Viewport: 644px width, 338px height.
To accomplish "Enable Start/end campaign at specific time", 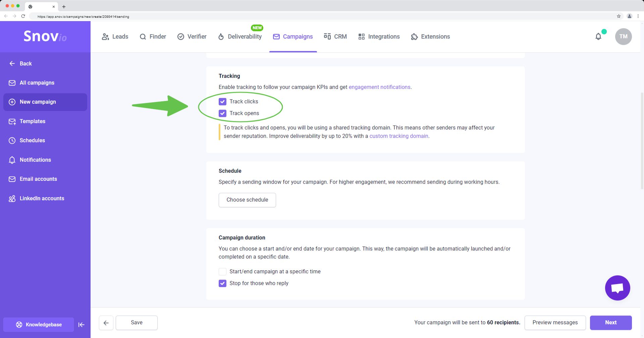I will tap(222, 272).
